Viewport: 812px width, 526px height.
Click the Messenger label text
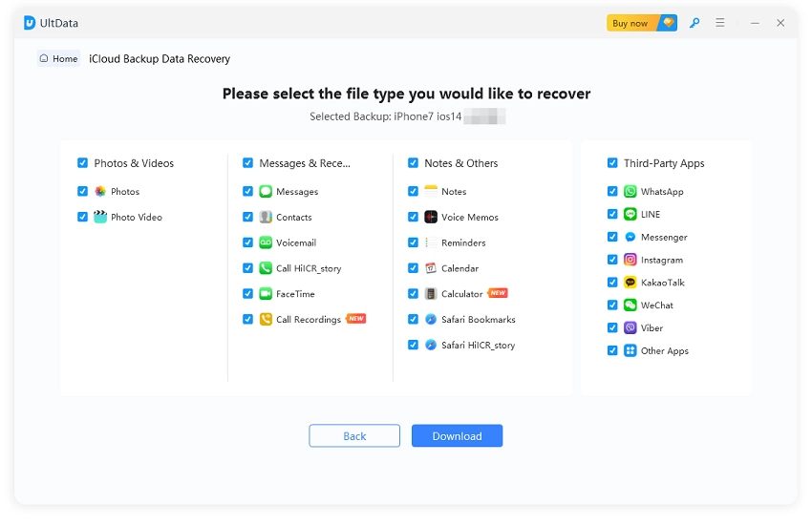[x=664, y=237]
